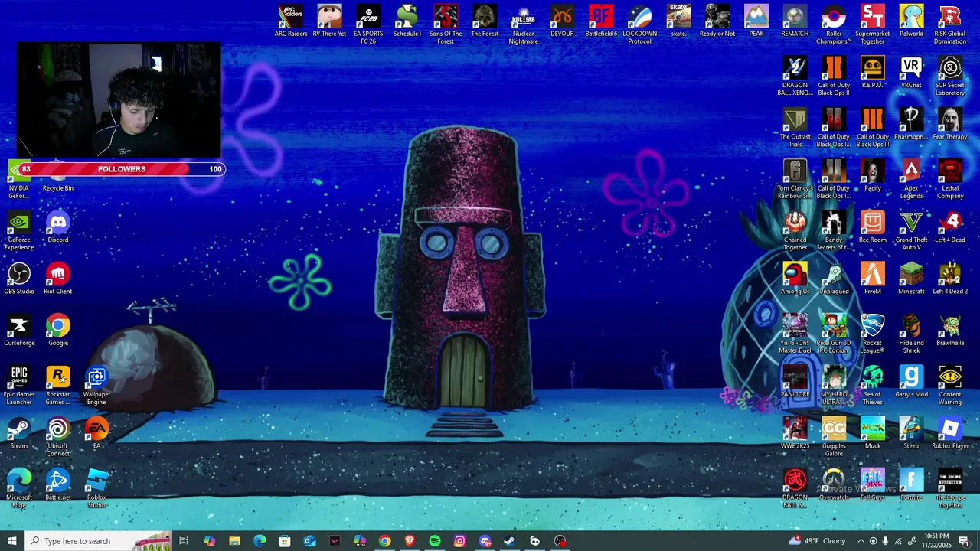Show hidden system tray icons
The height and width of the screenshot is (551, 980).
[861, 541]
